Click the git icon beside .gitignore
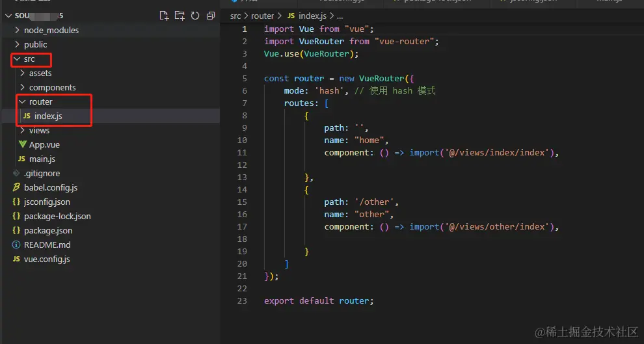The image size is (644, 344). pos(16,173)
